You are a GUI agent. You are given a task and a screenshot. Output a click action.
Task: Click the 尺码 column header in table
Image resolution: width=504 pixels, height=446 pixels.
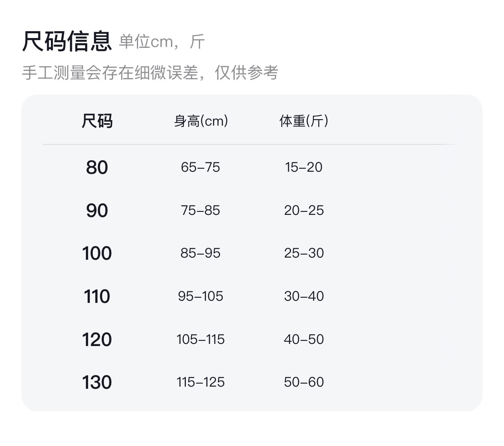coord(97,121)
